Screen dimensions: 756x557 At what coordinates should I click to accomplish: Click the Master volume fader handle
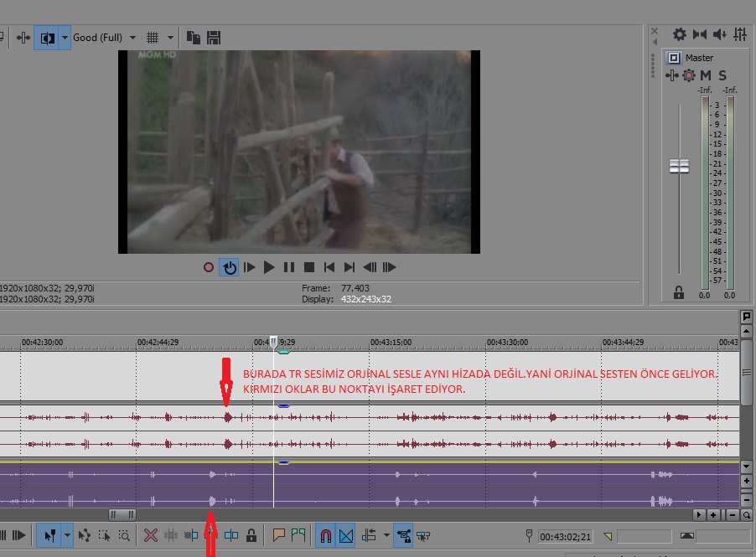click(680, 166)
